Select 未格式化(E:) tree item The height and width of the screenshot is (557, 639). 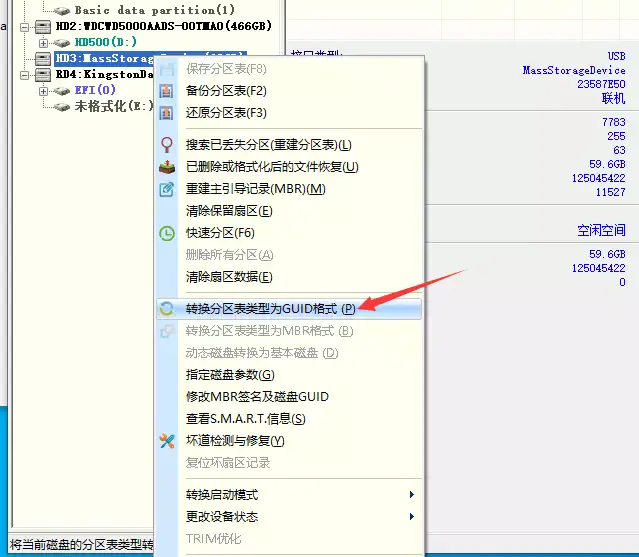114,107
